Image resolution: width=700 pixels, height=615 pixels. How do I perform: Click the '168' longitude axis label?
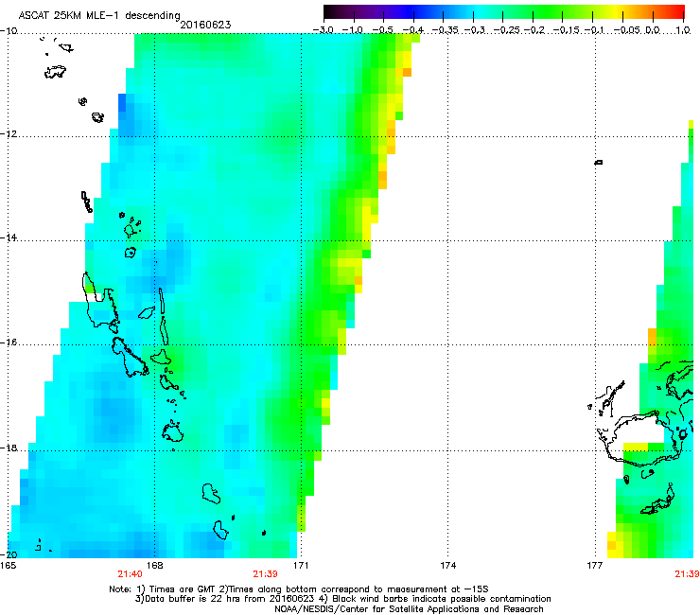pos(154,566)
